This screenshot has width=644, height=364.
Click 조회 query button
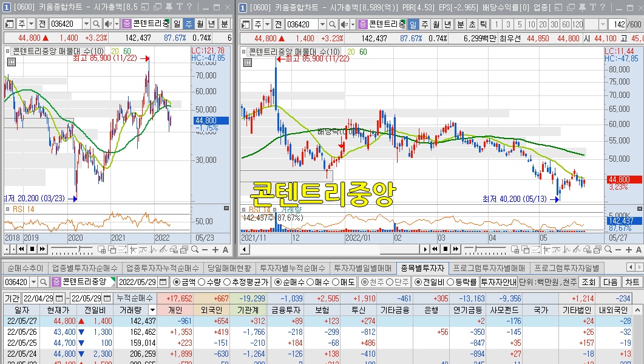(x=588, y=282)
